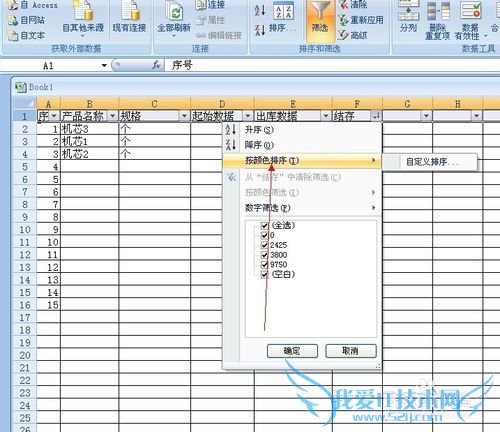Toggle the 2425 value checkbox
This screenshot has width=500, height=432.
pos(264,245)
